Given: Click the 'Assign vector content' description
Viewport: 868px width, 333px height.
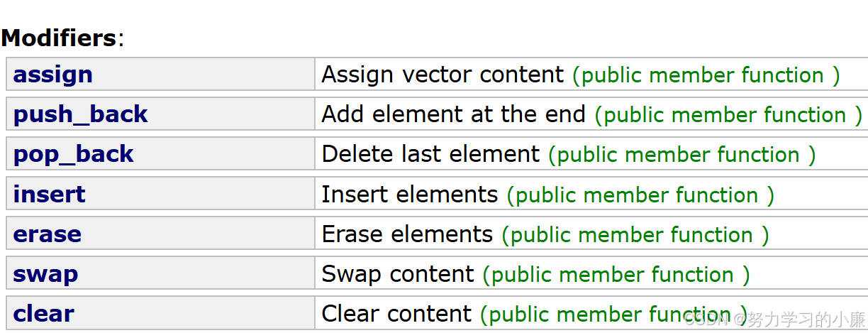Looking at the screenshot, I should (443, 75).
